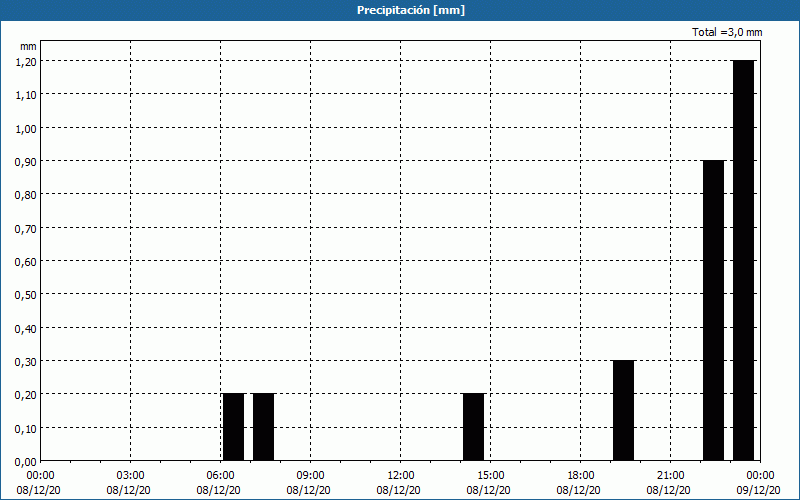Click the 08/12/20 date under 12:00
Viewport: 800px width, 500px height.
click(398, 490)
